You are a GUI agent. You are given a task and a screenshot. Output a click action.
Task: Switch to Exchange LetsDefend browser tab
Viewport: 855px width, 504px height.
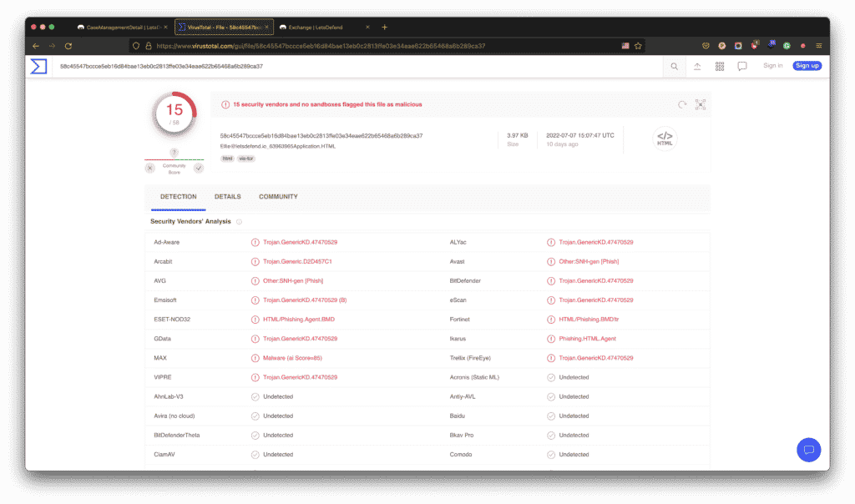point(325,28)
